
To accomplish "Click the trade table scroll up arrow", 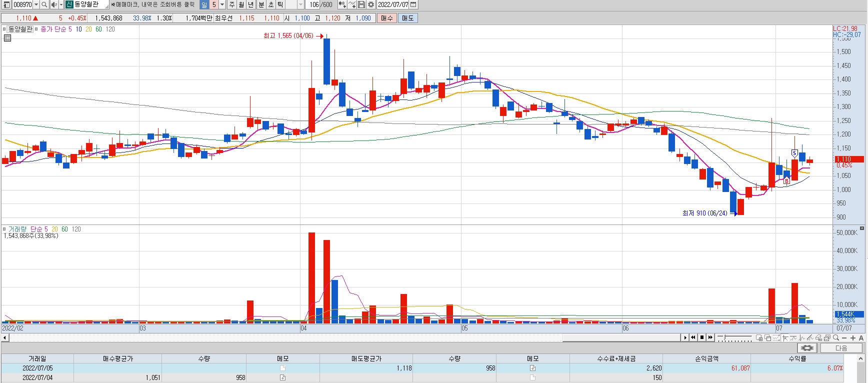I will pyautogui.click(x=861, y=358).
